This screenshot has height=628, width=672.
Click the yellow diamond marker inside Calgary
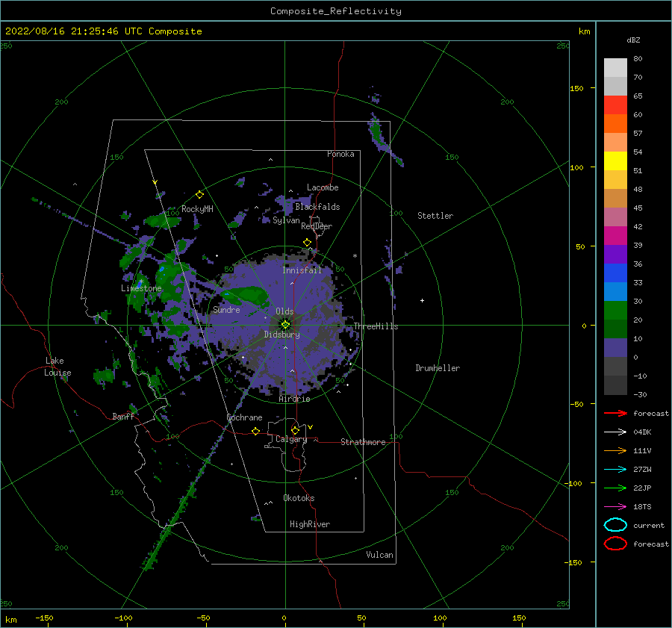pyautogui.click(x=295, y=430)
